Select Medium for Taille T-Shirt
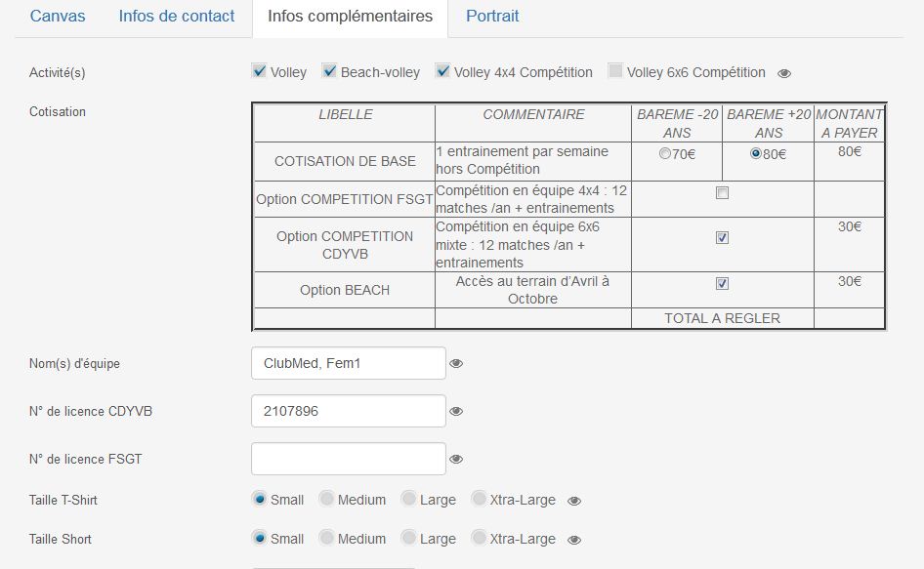Screen dimensions: 924x569 tap(326, 499)
